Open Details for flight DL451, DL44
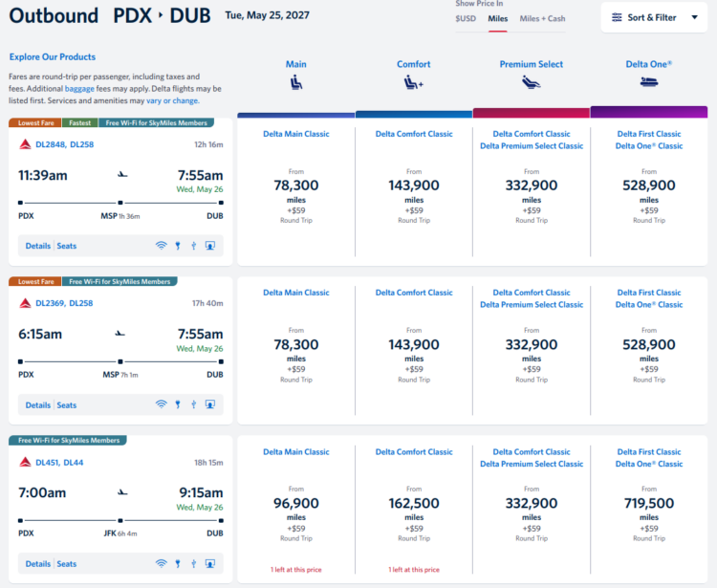 38,563
